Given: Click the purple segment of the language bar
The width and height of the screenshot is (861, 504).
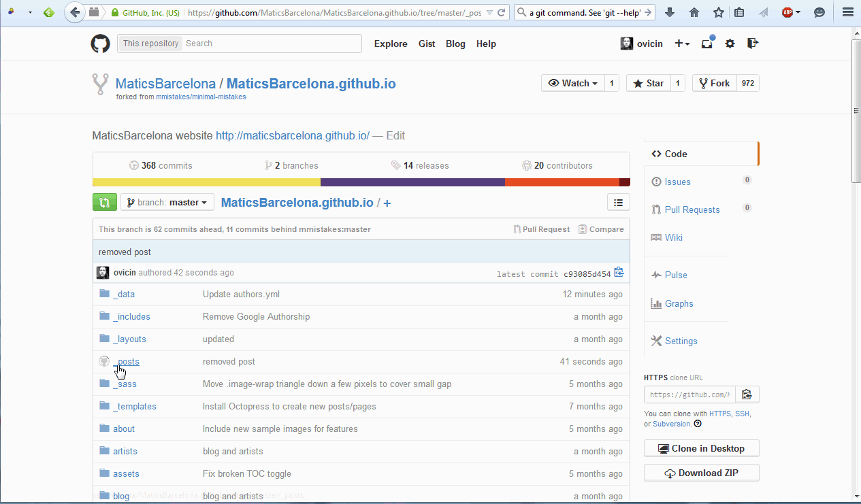Looking at the screenshot, I should click(x=412, y=182).
